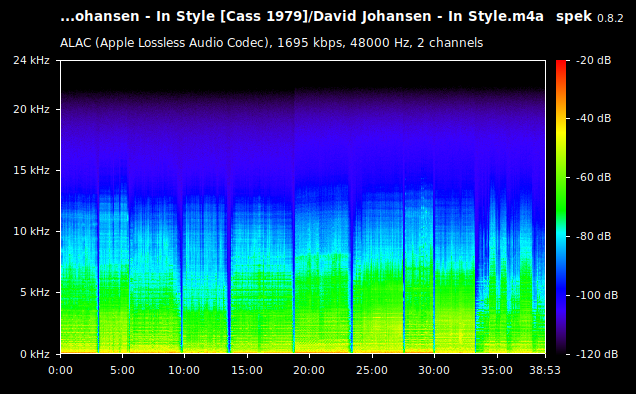The image size is (636, 394).
Task: Click the 24 kHz frequency axis label
Action: pos(31,60)
